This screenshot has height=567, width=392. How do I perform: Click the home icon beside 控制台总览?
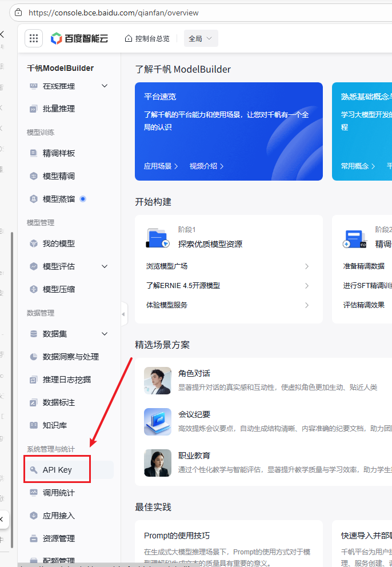pos(128,38)
